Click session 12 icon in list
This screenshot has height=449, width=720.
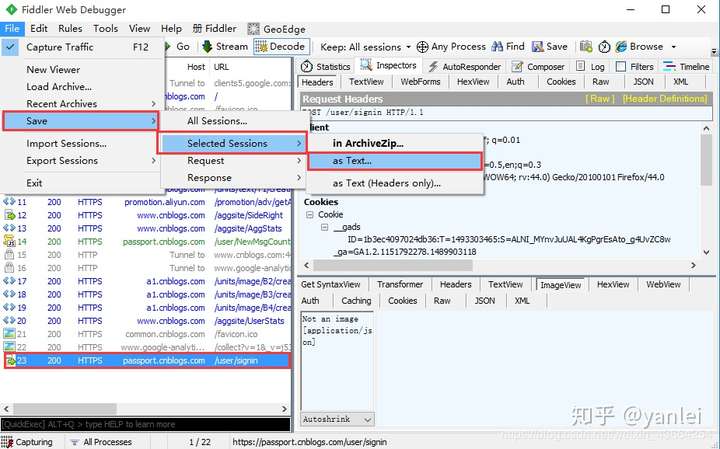pyautogui.click(x=9, y=215)
